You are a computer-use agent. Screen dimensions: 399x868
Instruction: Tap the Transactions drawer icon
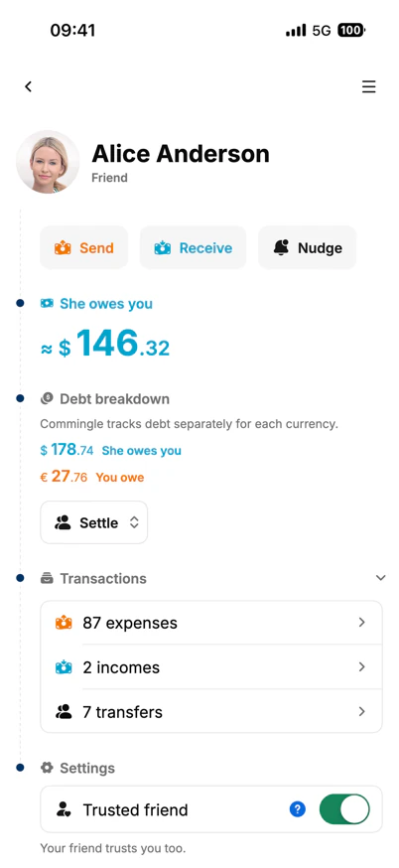(47, 578)
